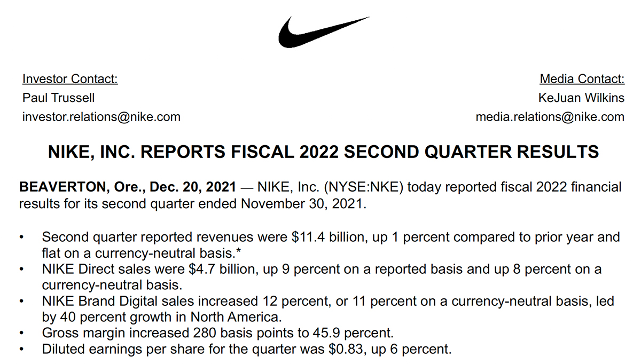Open the investor.relations@nike.com email link

tap(101, 117)
